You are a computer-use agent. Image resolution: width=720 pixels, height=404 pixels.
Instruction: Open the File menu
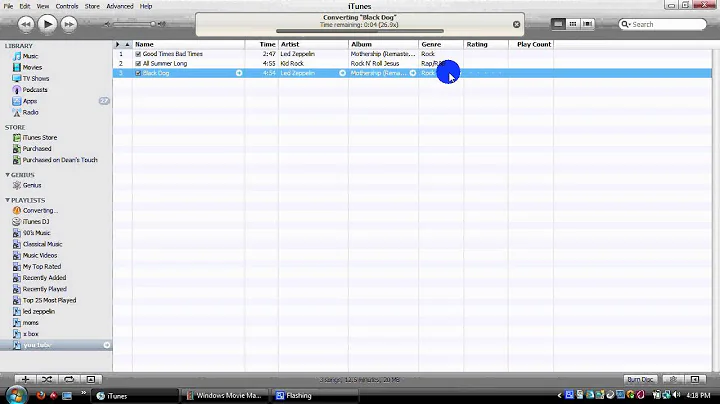point(8,6)
